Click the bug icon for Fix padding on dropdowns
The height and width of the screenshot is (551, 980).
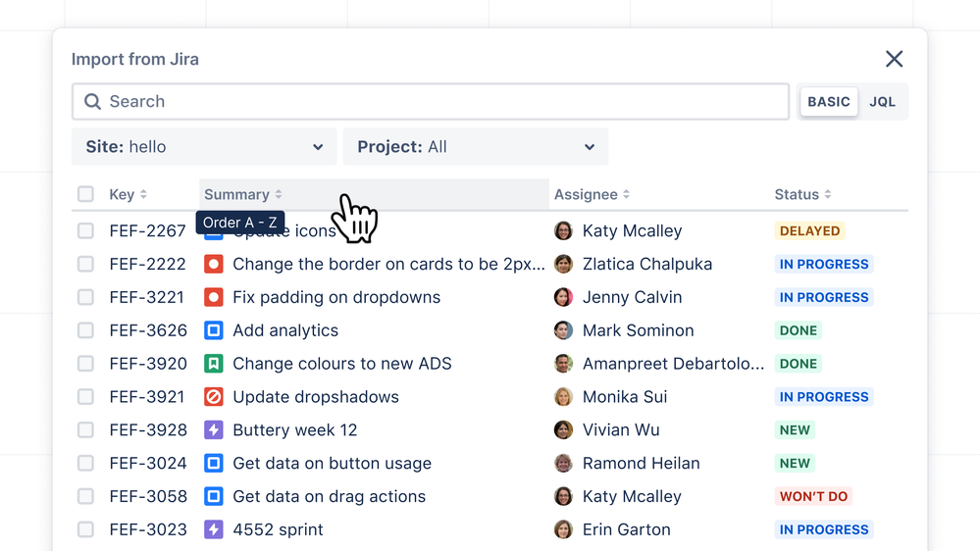click(214, 297)
